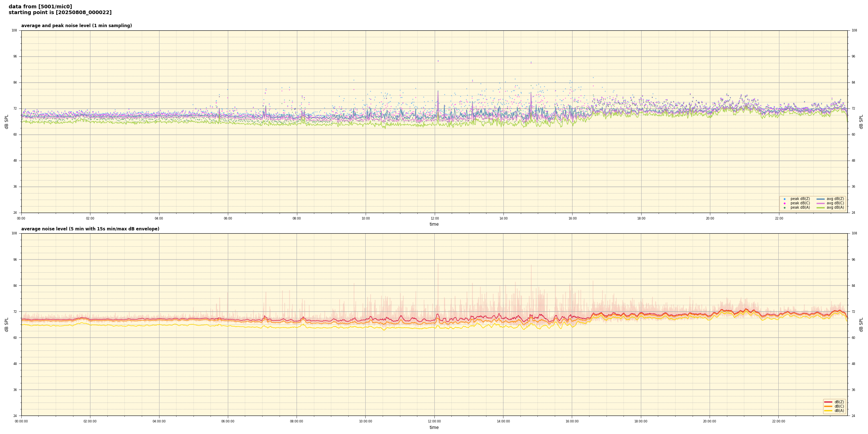The image size is (868, 434).
Task: Click the avg dB(A) legend line swatch
Action: [820, 208]
